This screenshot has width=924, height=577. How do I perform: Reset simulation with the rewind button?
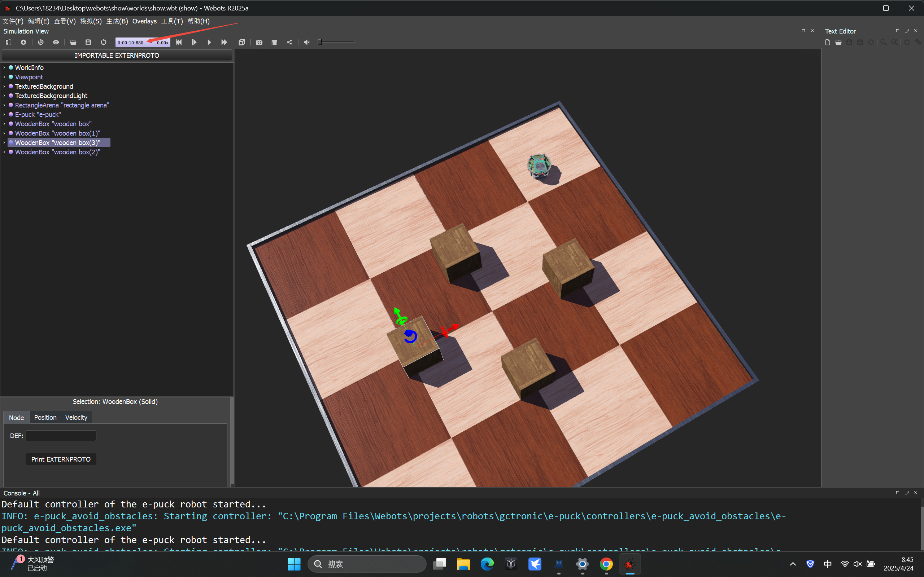pos(179,42)
